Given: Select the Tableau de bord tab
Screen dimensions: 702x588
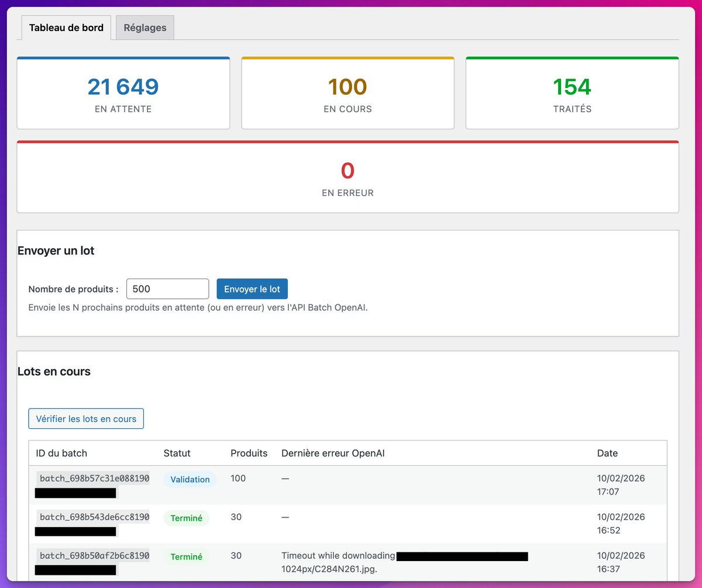Looking at the screenshot, I should pos(66,27).
